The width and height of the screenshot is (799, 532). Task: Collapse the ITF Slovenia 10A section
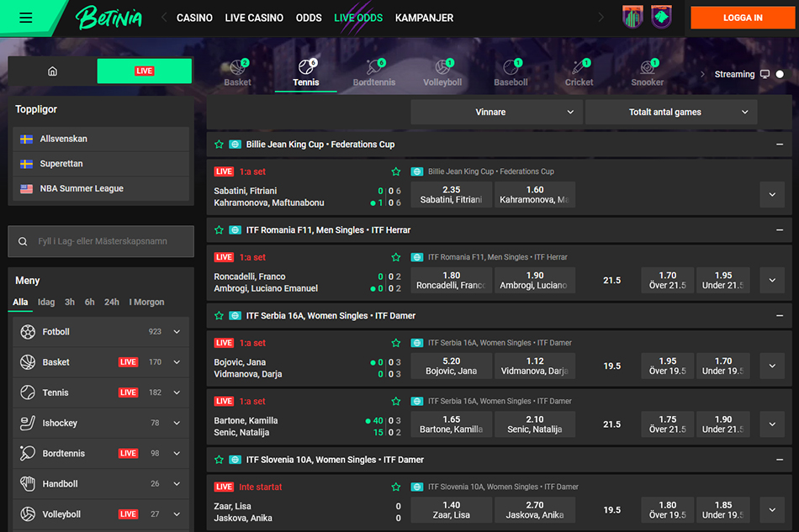779,460
